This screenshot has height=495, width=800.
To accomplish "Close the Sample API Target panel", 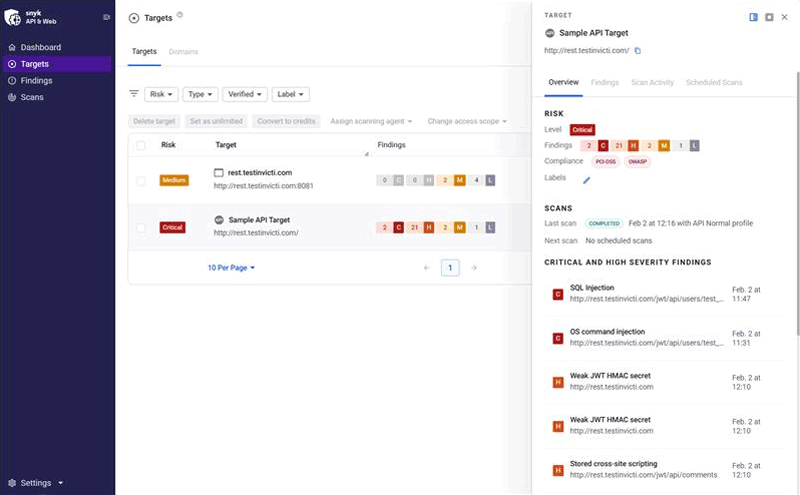I will point(785,17).
